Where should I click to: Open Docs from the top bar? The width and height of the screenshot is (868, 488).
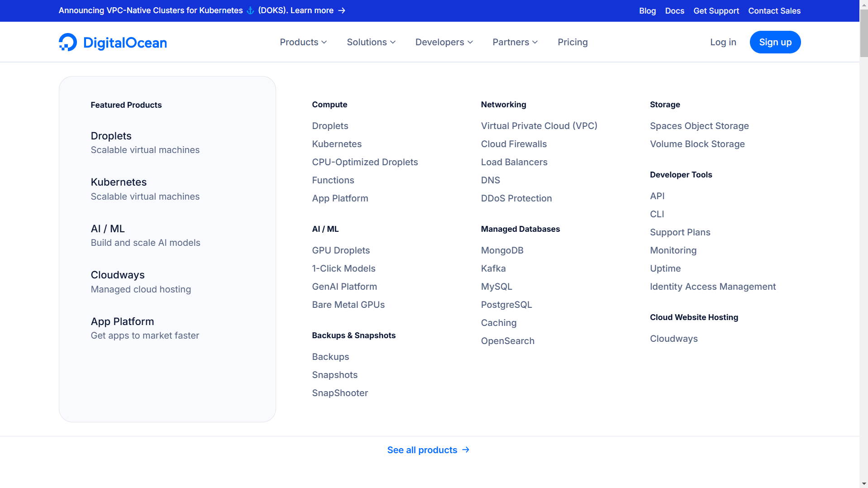point(674,11)
